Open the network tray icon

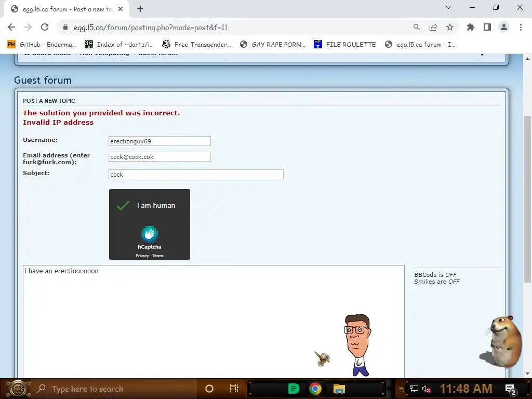(414, 389)
